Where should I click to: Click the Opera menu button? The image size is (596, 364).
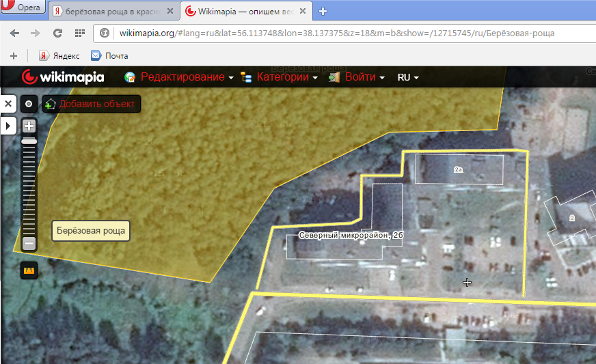pos(23,6)
